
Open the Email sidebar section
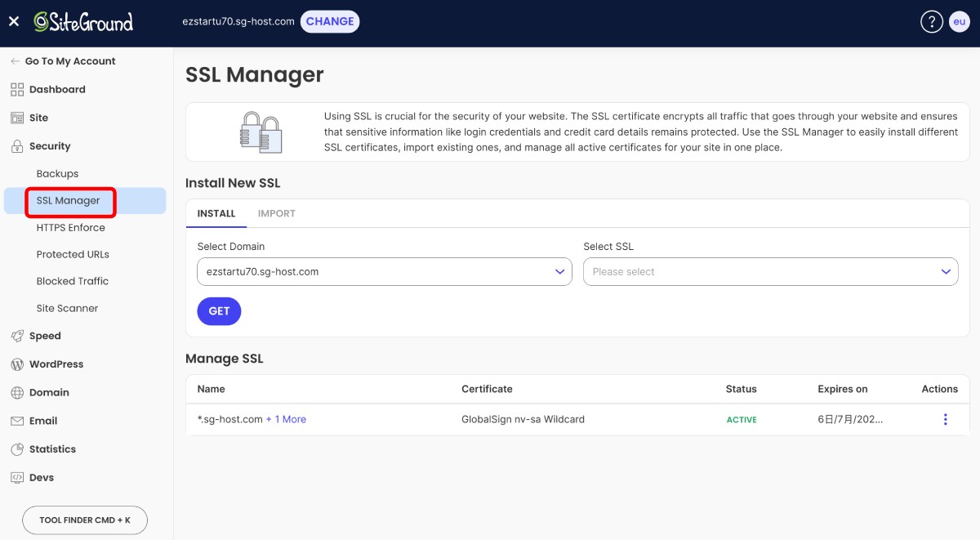tap(43, 421)
